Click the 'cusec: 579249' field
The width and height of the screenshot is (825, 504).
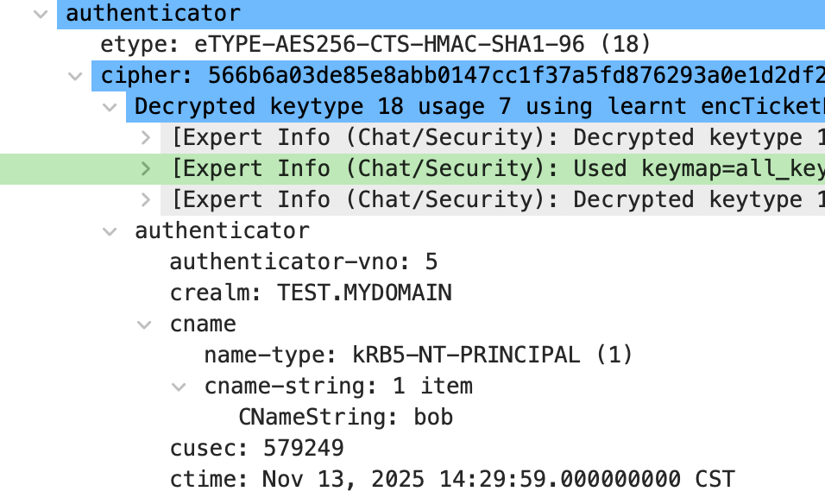256,449
